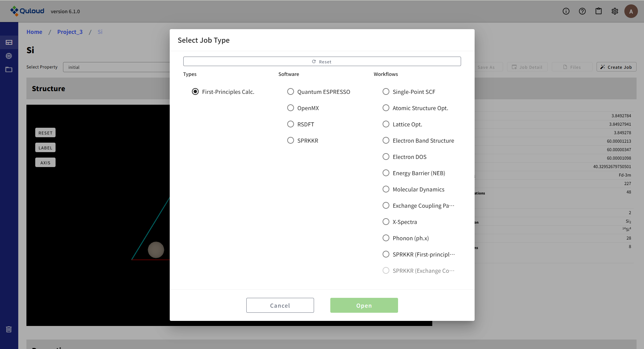Screen dimensions: 644x349
Task: Open the folder icon in sidebar
Action: pyautogui.click(x=9, y=69)
